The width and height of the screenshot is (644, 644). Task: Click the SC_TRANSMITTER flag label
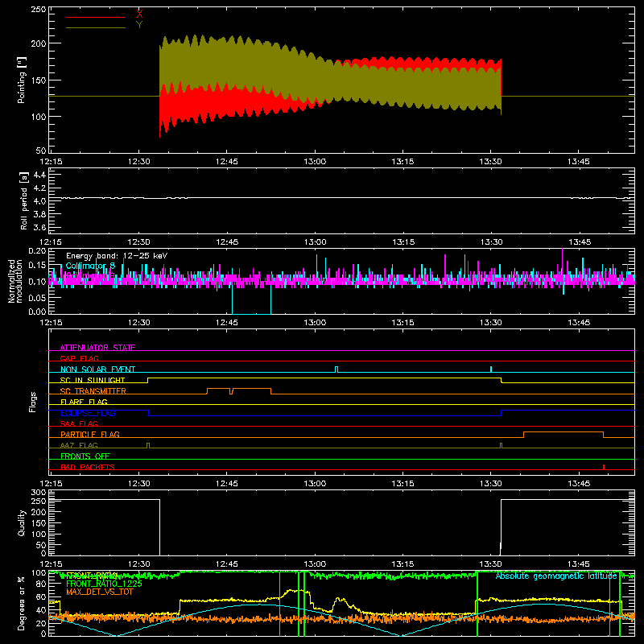(x=93, y=391)
